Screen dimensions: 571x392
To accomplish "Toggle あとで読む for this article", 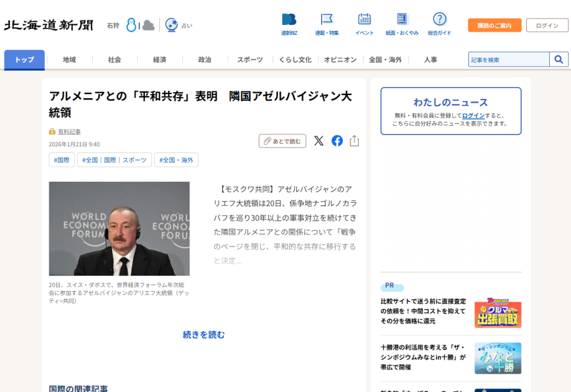I will tap(282, 141).
